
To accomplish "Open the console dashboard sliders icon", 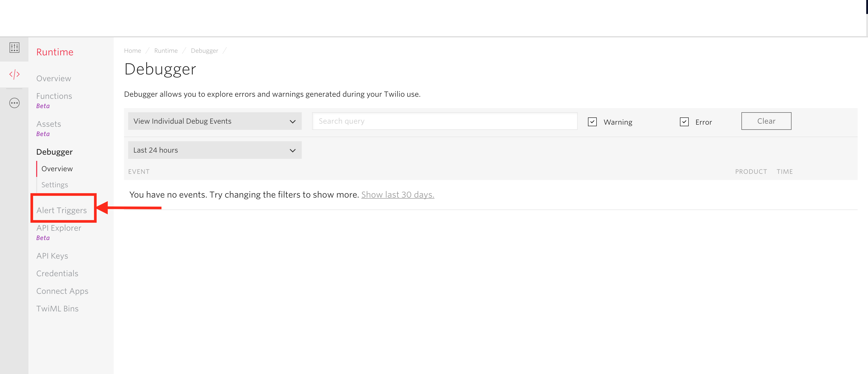I will (14, 48).
